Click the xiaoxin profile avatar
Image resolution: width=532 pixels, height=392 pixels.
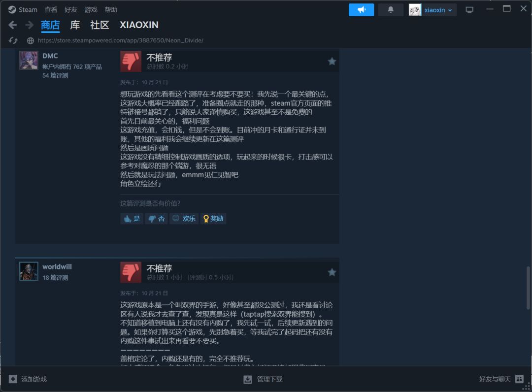(x=415, y=10)
